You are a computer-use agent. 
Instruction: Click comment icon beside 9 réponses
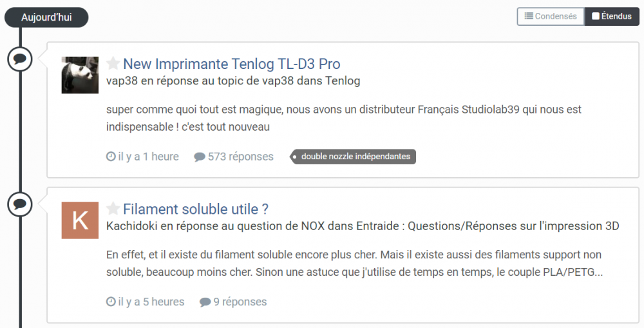point(205,302)
